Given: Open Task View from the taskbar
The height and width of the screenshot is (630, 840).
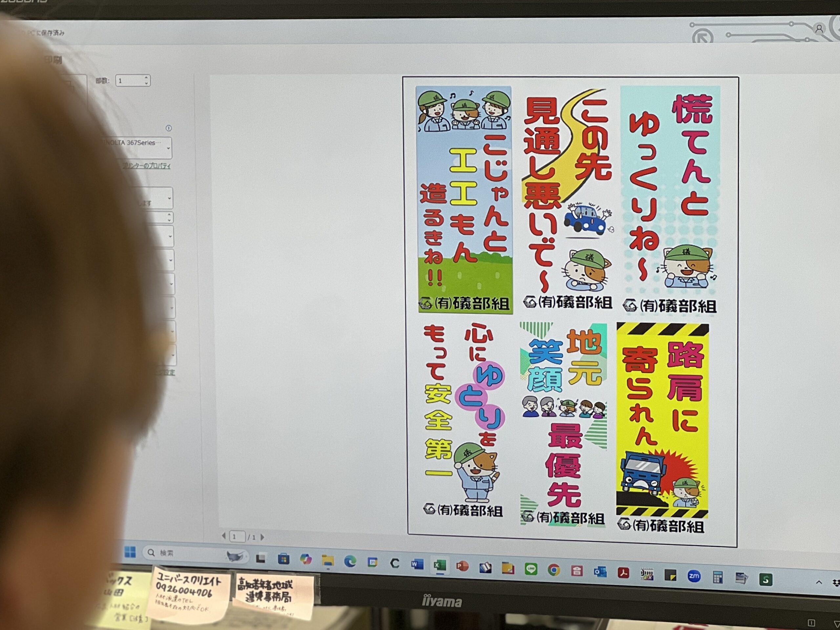Looking at the screenshot, I should [x=261, y=558].
